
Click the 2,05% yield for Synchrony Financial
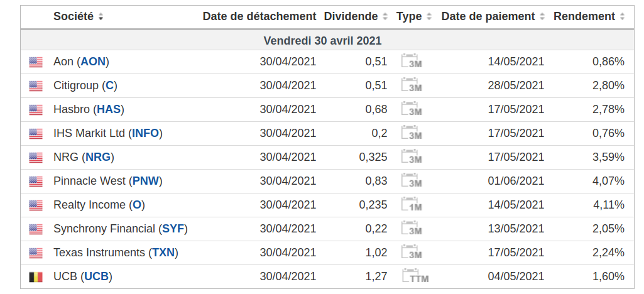608,228
